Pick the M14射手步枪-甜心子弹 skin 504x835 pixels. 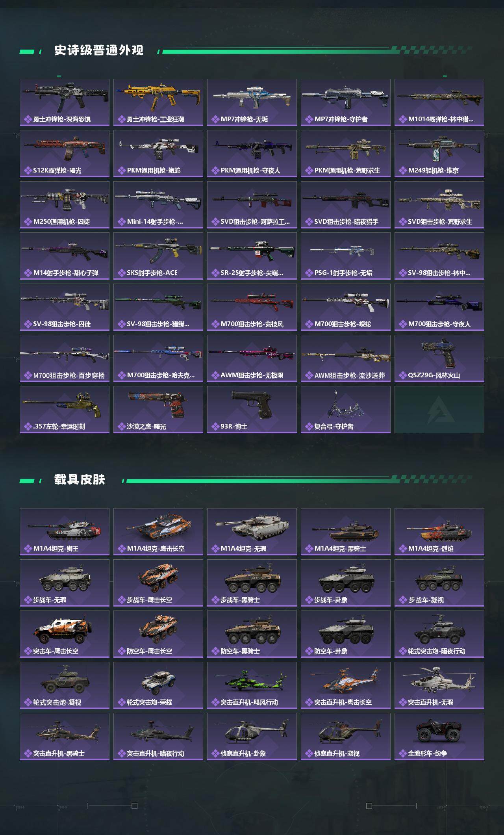coord(65,256)
